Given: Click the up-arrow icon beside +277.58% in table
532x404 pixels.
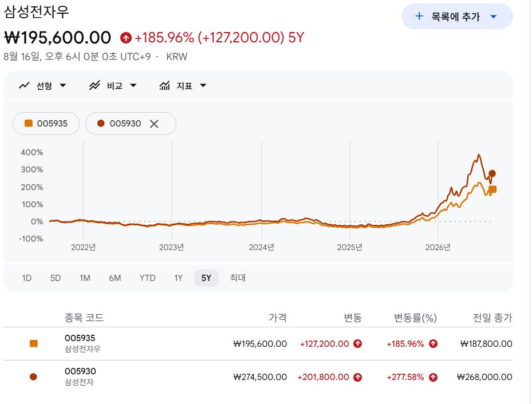Looking at the screenshot, I should pyautogui.click(x=433, y=377).
